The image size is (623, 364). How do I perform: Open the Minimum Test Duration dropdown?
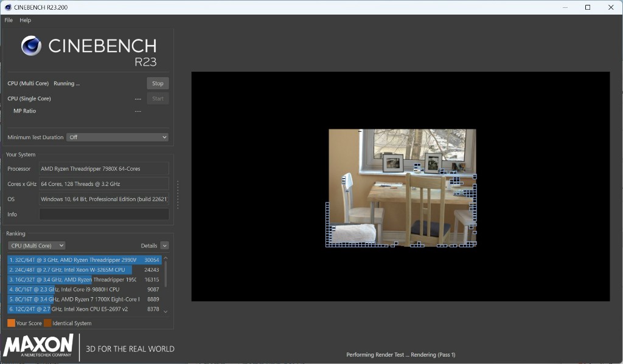click(117, 137)
